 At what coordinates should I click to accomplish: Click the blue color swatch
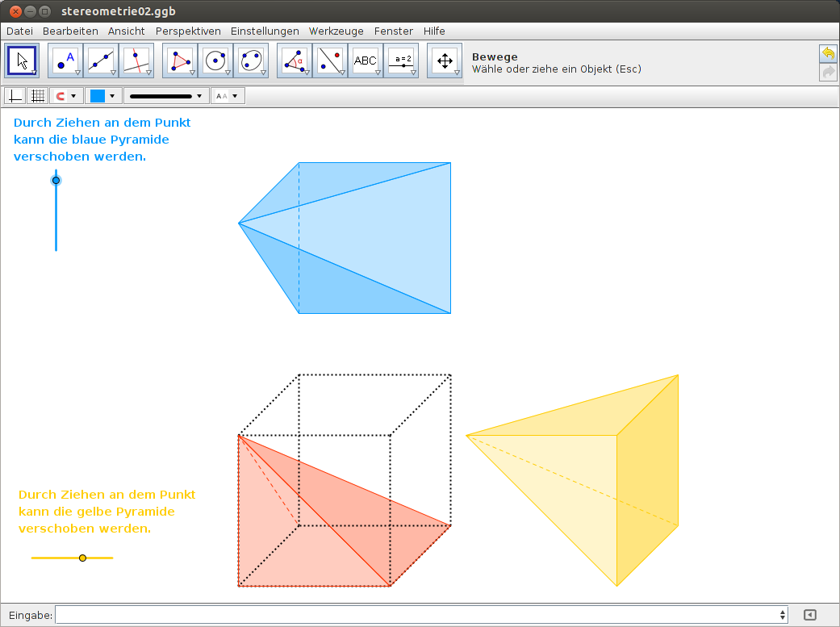pos(97,96)
